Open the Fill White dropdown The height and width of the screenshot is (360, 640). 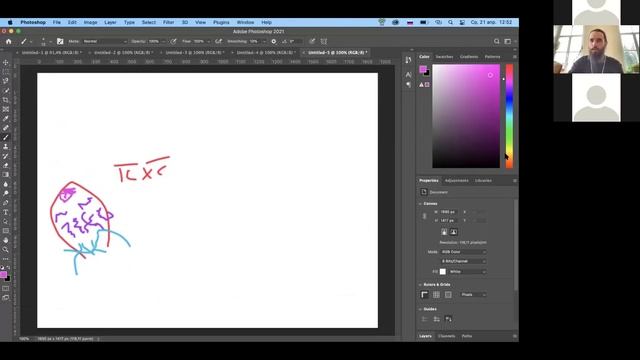click(467, 271)
